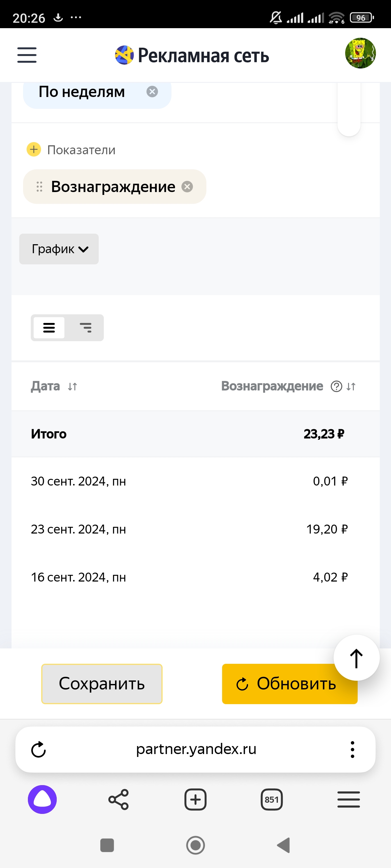Viewport: 391px width, 868px height.
Task: Open the 851 browser tabs switcher
Action: coord(271,799)
